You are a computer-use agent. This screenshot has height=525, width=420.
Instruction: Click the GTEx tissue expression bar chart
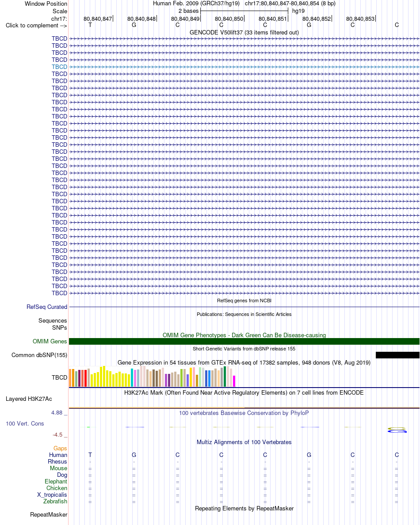153,377
